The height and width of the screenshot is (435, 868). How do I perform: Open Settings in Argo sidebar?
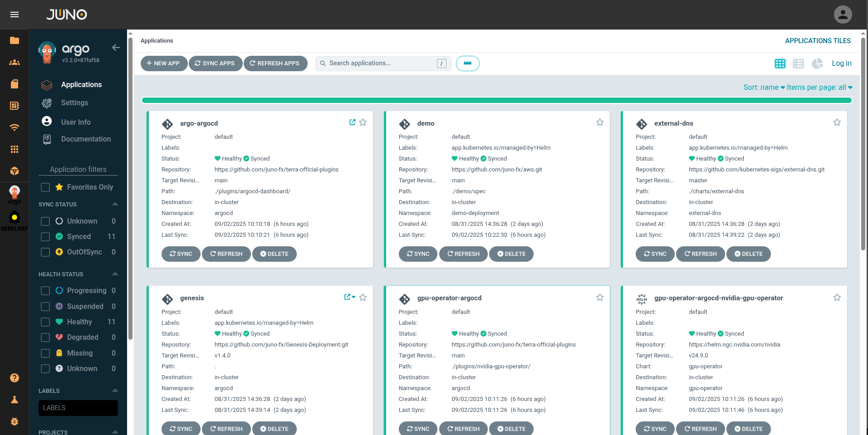coord(74,103)
